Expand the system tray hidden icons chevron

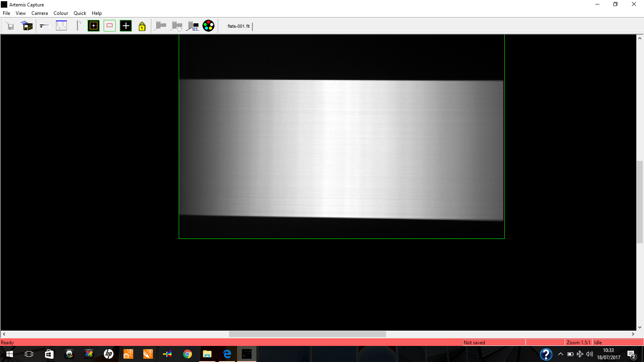[560, 354]
